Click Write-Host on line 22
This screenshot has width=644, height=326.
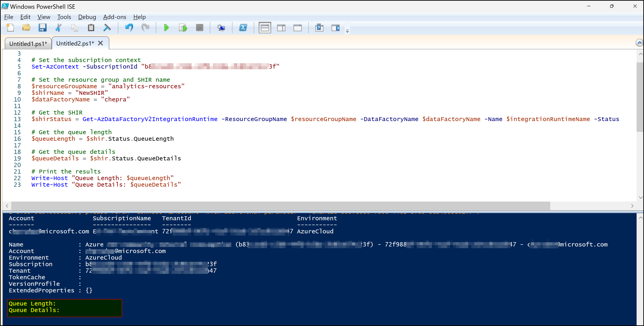pyautogui.click(x=49, y=178)
